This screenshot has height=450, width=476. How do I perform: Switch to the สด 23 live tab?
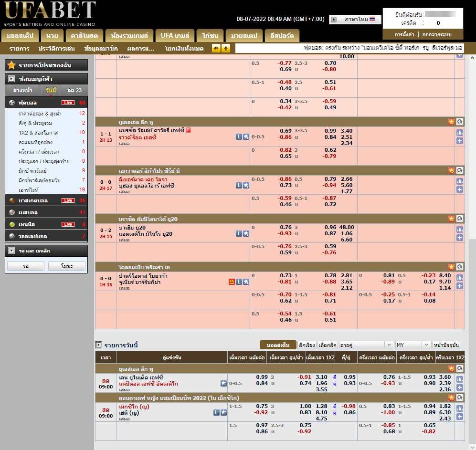pyautogui.click(x=74, y=90)
